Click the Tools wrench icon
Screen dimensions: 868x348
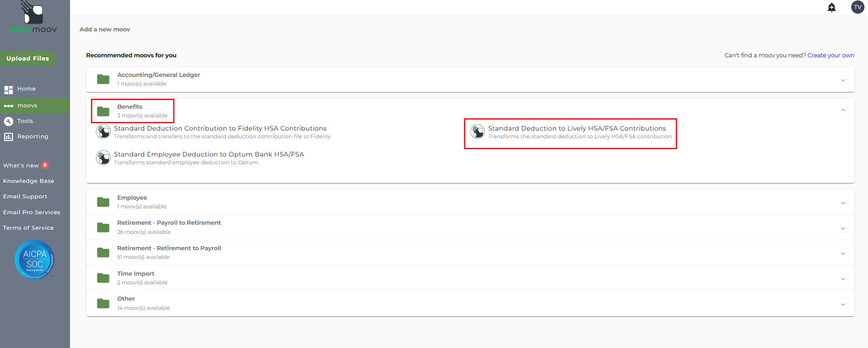tap(8, 121)
